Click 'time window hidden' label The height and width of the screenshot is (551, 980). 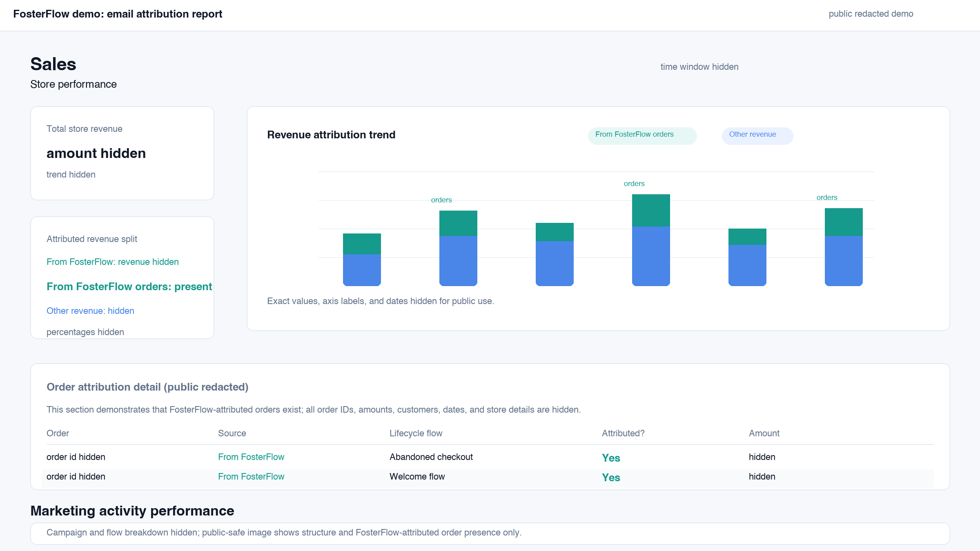tap(699, 67)
